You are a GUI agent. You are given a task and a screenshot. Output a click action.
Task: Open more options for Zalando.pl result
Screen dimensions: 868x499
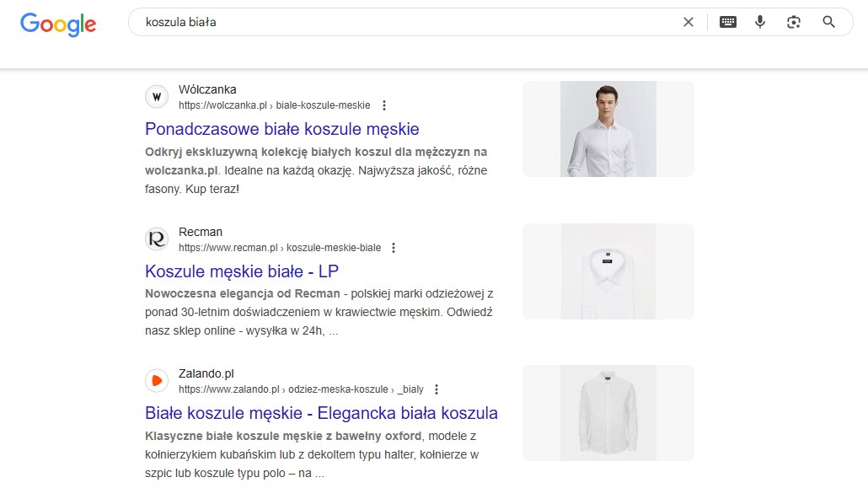(437, 389)
